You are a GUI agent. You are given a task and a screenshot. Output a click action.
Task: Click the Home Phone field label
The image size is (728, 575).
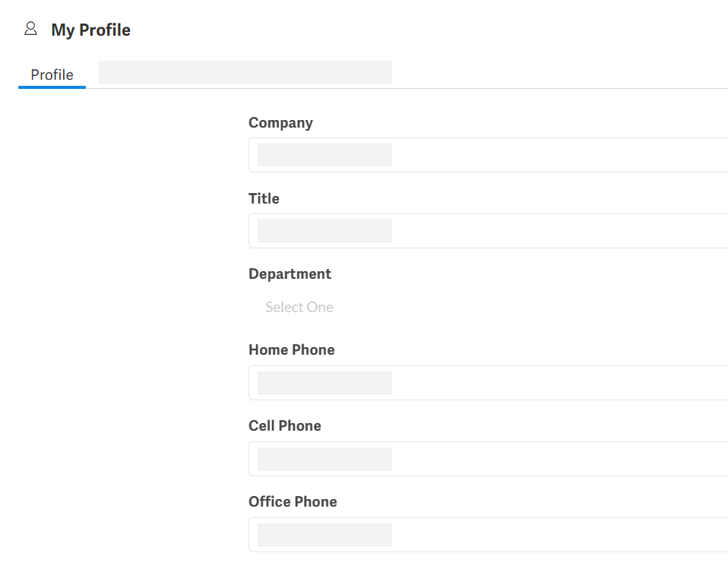coord(292,350)
